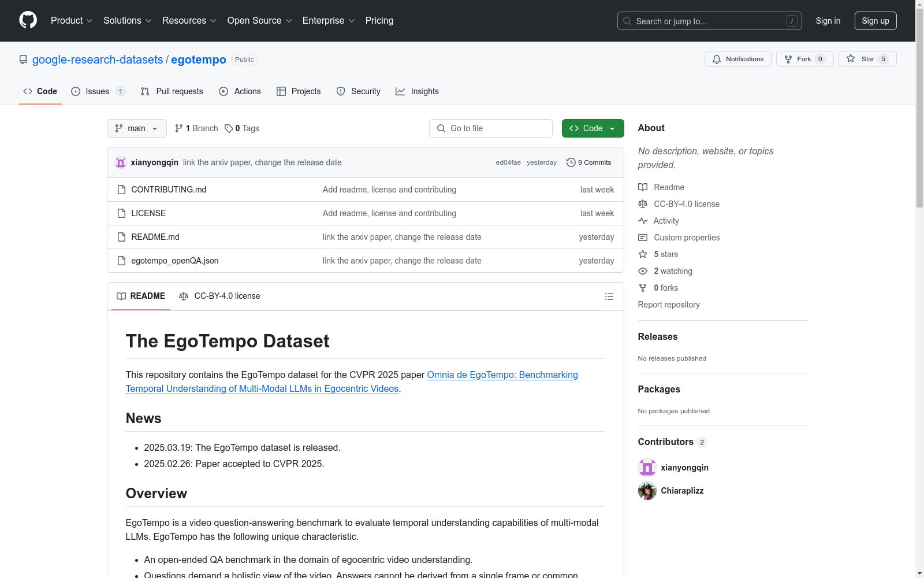
Task: Open the Code repository tab
Action: click(40, 91)
